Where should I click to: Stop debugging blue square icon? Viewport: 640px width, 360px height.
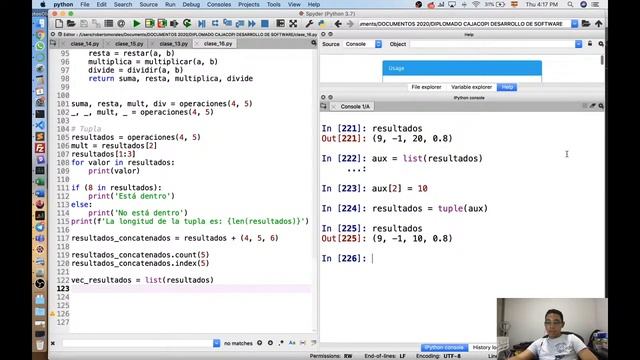pyautogui.click(x=264, y=24)
